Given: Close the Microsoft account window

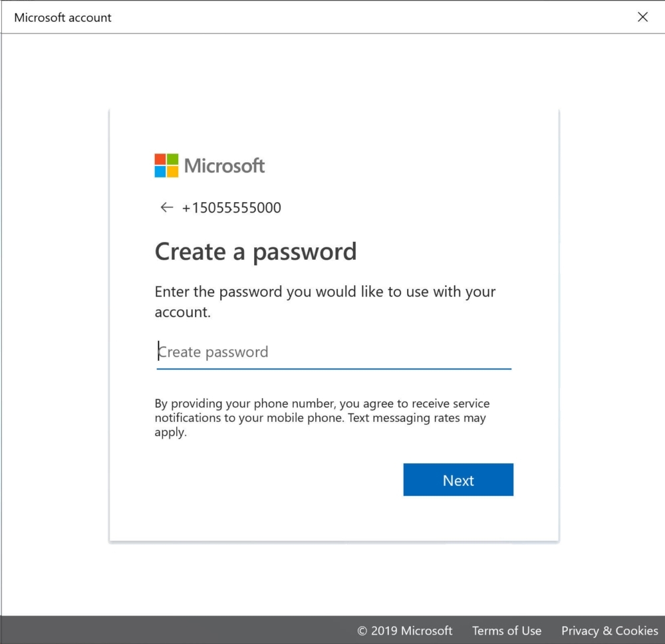Looking at the screenshot, I should pos(642,17).
